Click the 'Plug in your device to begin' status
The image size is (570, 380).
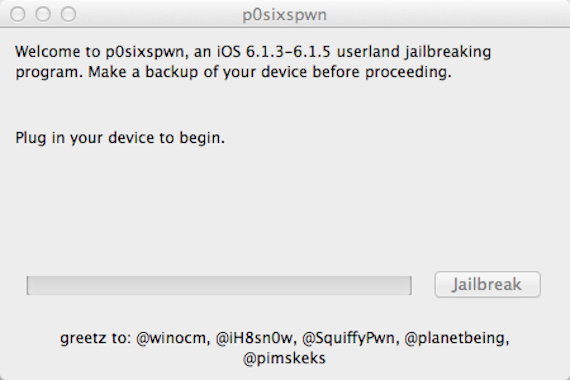[x=120, y=138]
